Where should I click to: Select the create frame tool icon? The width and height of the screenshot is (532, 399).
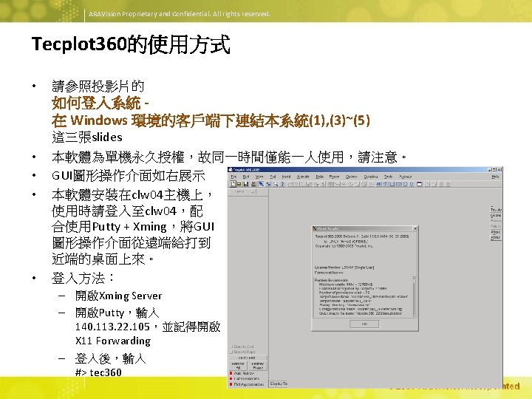[420, 184]
